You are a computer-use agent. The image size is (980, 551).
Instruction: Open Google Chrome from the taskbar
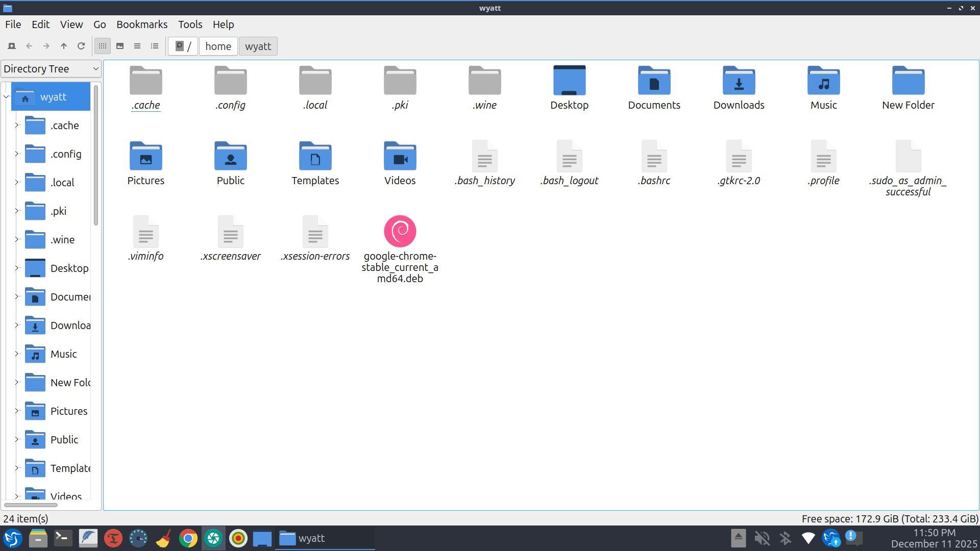188,539
